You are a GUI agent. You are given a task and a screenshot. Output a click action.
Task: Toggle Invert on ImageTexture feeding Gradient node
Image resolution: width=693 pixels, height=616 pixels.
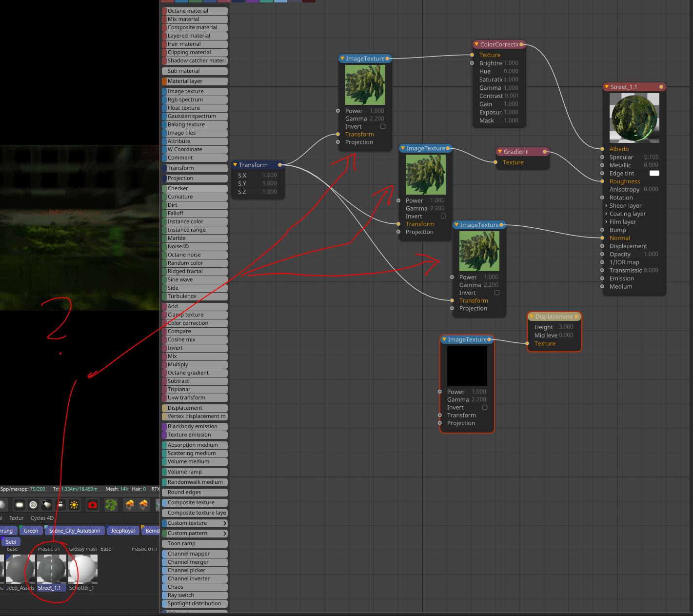click(x=443, y=216)
